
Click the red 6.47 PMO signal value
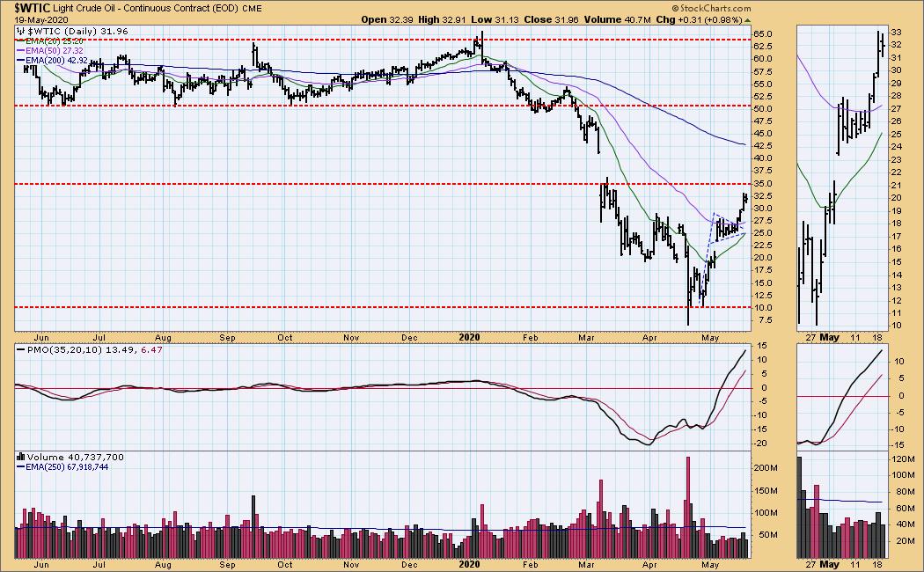coord(152,350)
